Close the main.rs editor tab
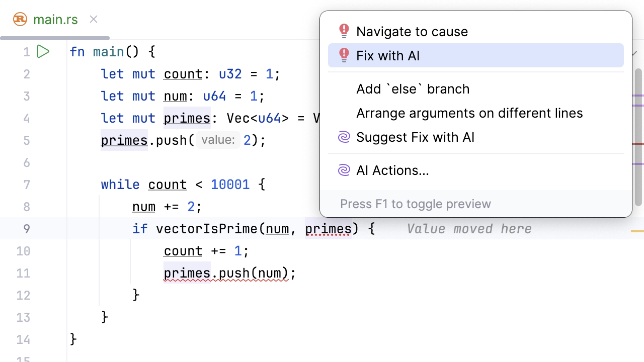 pos(94,20)
